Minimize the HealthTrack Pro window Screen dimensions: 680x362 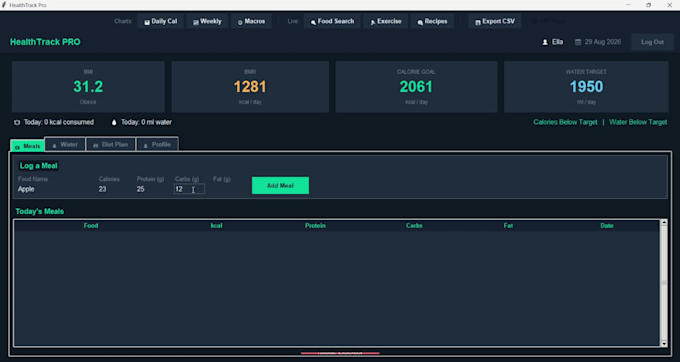[628, 5]
